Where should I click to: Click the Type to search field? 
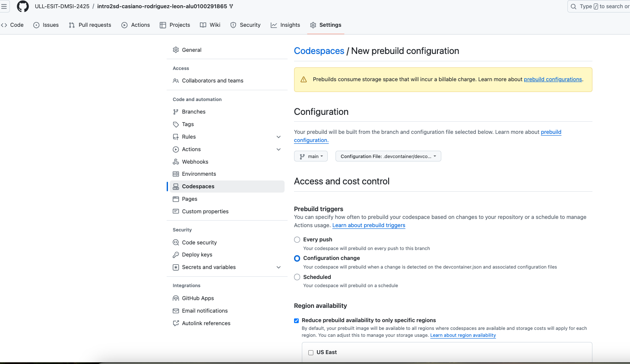[x=598, y=6]
